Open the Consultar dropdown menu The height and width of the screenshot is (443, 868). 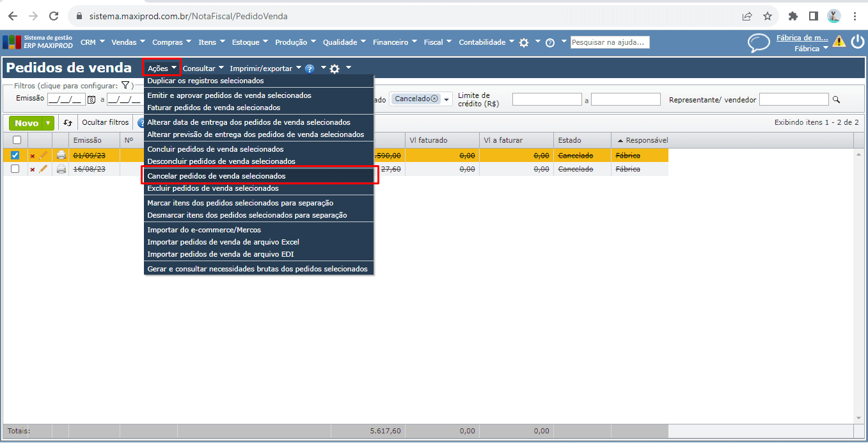[203, 68]
